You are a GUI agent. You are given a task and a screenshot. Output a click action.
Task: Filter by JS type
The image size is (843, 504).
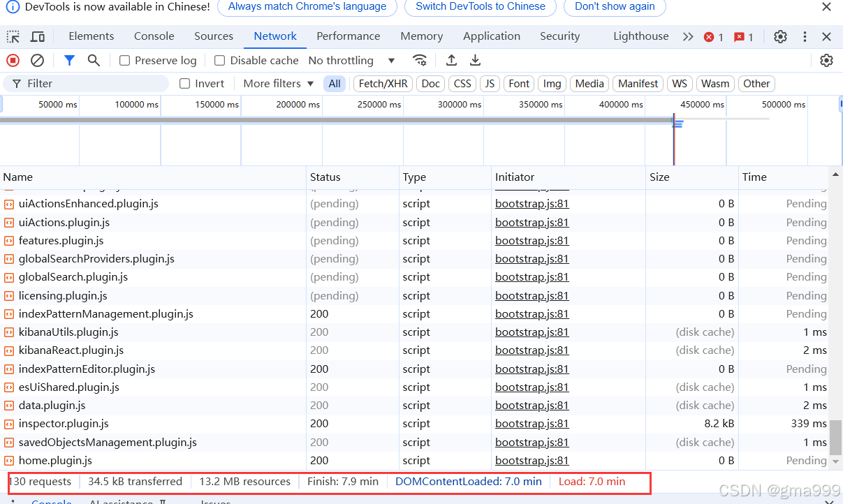pyautogui.click(x=490, y=84)
